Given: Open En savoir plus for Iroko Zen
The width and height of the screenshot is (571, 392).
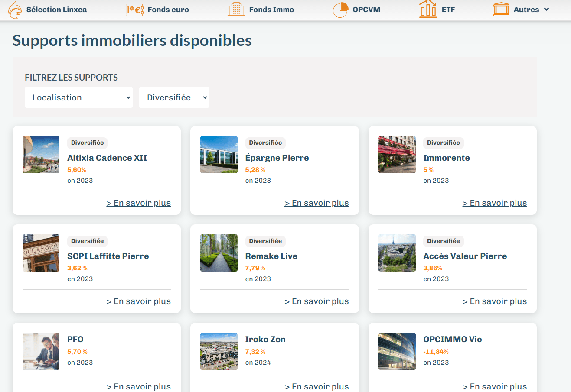Looking at the screenshot, I should pyautogui.click(x=316, y=387).
